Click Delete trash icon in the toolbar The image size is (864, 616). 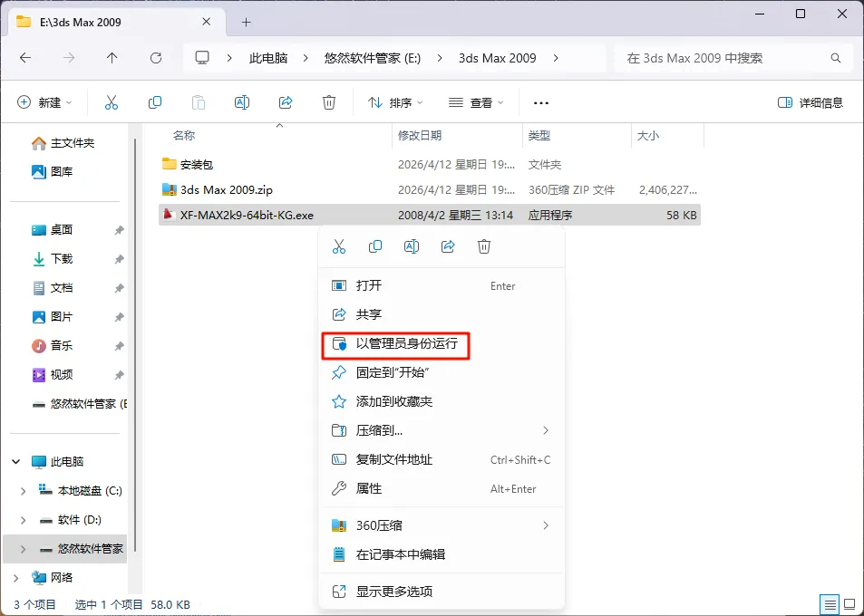point(329,102)
